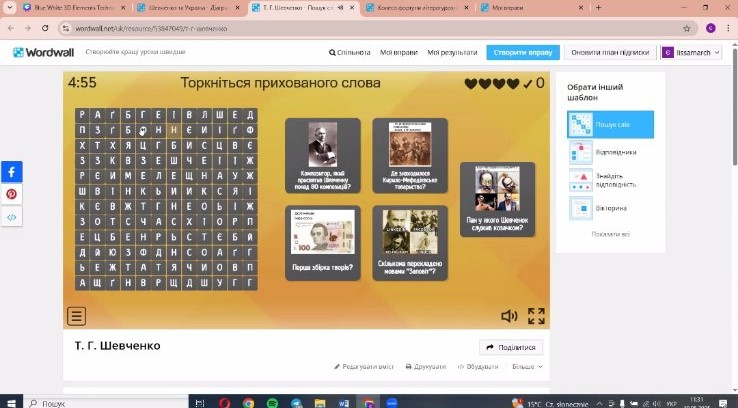The image size is (738, 408).
Task: Click 'Створити вправу' button
Action: 523,53
